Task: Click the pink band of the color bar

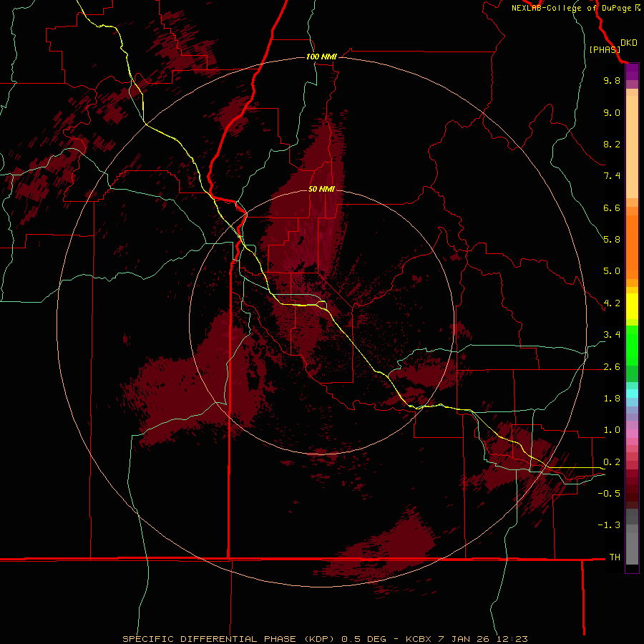Action: [632, 434]
